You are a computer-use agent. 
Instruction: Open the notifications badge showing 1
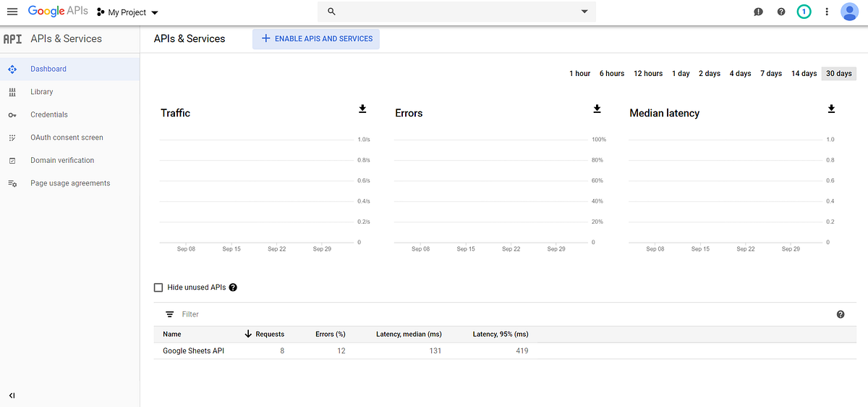coord(804,12)
